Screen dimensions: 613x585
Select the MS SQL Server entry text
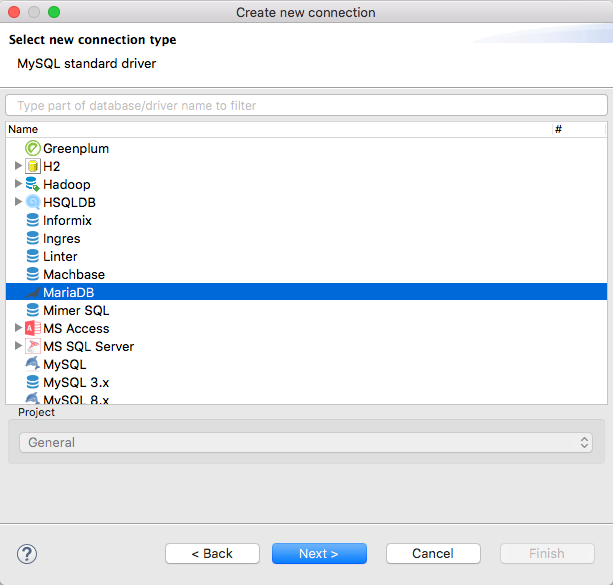click(x=89, y=346)
